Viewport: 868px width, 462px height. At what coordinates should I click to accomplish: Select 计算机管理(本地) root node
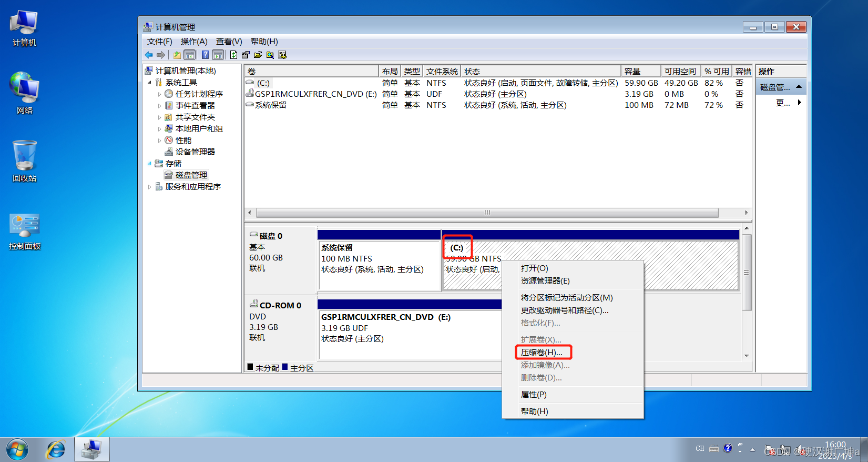pyautogui.click(x=185, y=71)
